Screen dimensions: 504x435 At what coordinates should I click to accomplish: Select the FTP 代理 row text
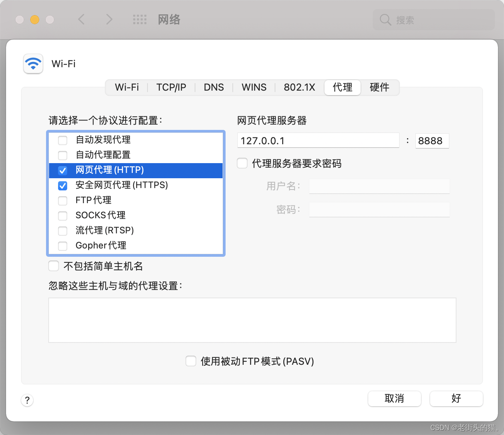click(94, 200)
